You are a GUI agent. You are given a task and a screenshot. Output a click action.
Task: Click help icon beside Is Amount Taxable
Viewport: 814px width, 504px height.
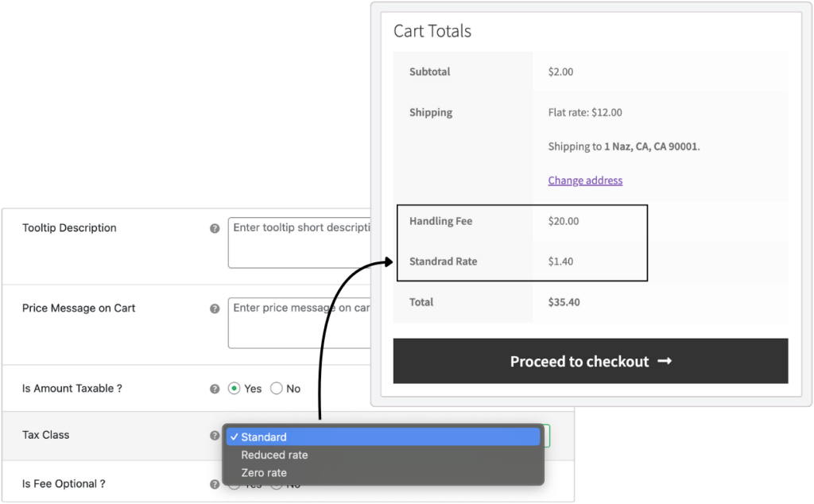click(215, 390)
